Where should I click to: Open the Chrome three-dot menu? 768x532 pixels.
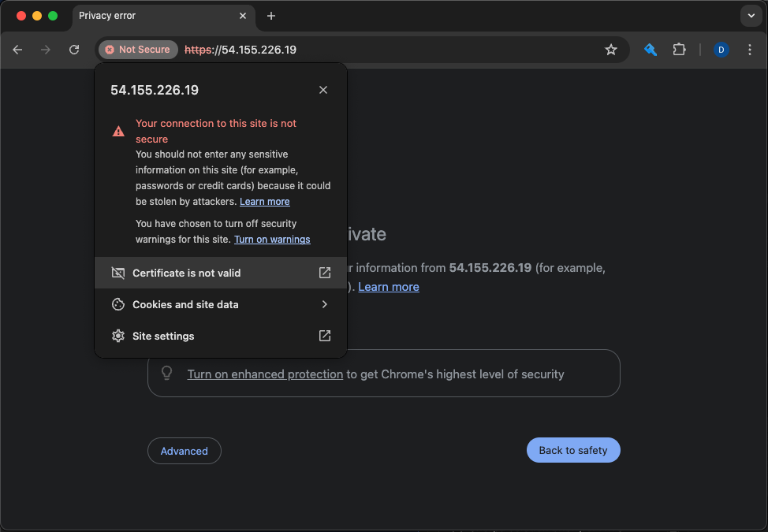click(x=749, y=50)
